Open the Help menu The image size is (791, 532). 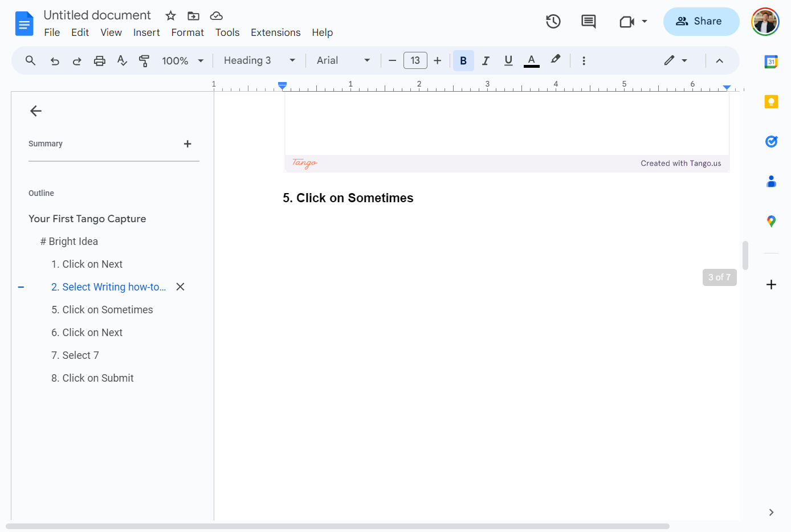pos(323,32)
